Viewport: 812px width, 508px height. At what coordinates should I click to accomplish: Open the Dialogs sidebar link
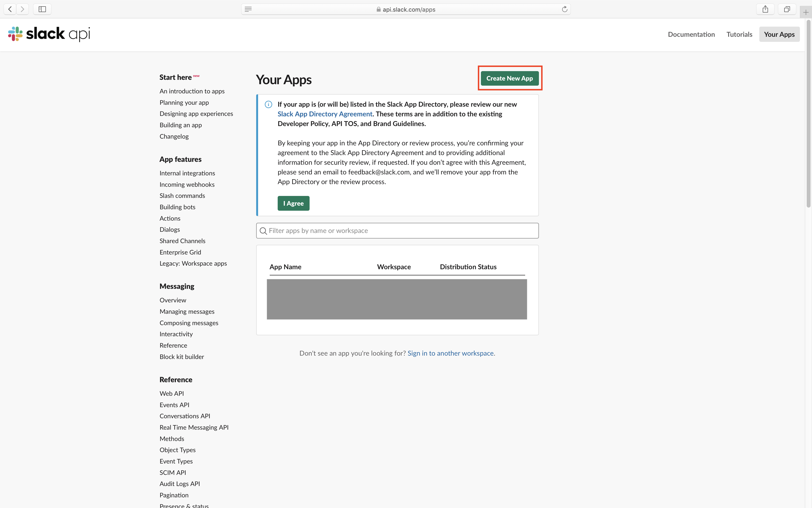pyautogui.click(x=169, y=230)
